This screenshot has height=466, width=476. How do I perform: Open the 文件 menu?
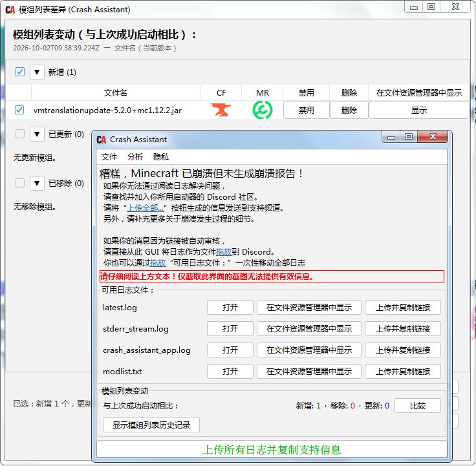[x=109, y=157]
